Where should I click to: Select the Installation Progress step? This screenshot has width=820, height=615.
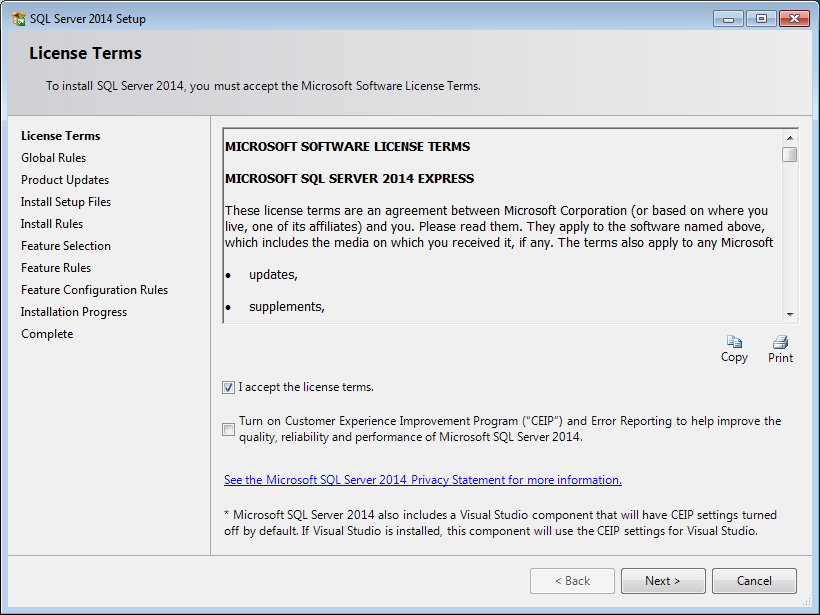(x=74, y=312)
